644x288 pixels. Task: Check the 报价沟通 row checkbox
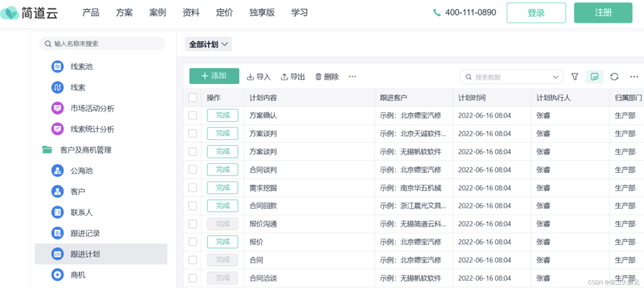pyautogui.click(x=193, y=224)
